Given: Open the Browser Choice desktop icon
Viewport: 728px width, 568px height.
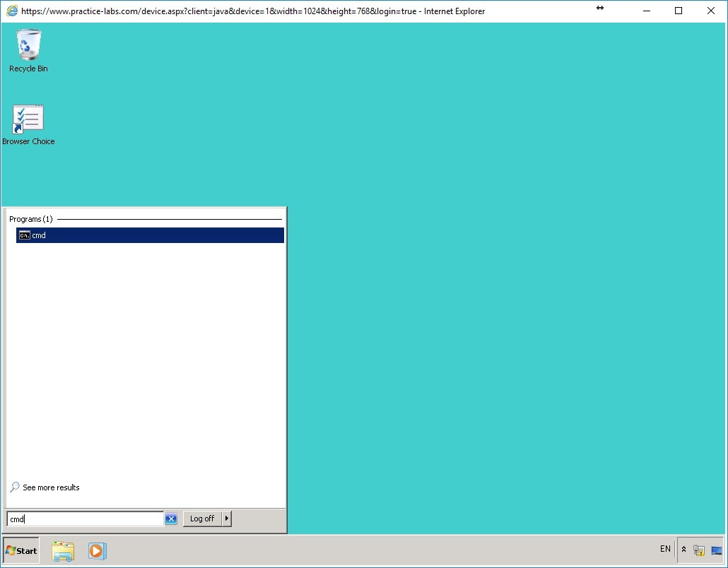Looking at the screenshot, I should (28, 119).
